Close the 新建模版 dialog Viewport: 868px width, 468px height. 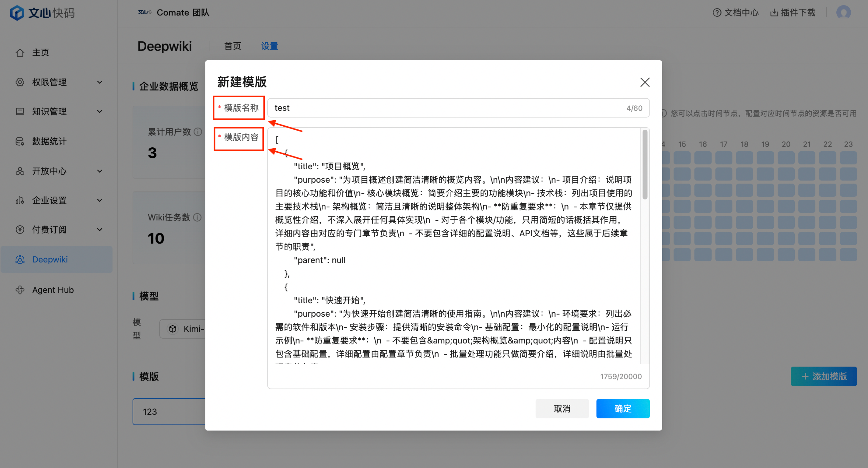point(645,82)
